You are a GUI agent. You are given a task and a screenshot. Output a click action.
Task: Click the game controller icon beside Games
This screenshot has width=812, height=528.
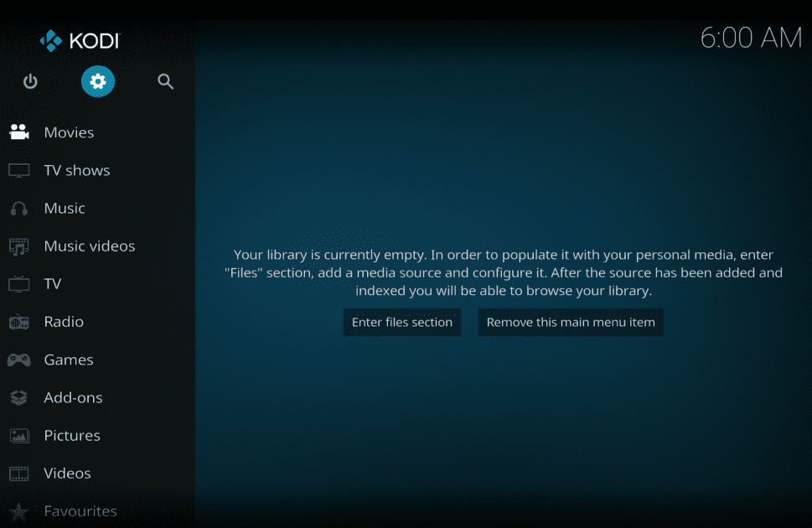(x=18, y=359)
